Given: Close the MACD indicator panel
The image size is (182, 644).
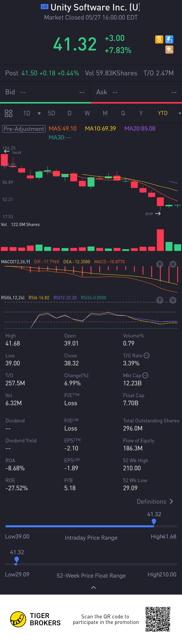Looking at the screenshot, I should coord(173,264).
